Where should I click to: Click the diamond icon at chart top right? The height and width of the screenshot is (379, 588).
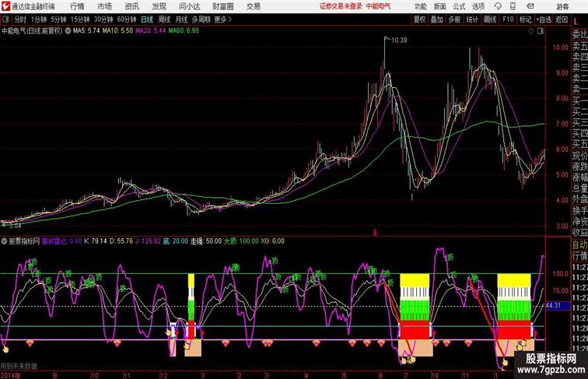(531, 31)
